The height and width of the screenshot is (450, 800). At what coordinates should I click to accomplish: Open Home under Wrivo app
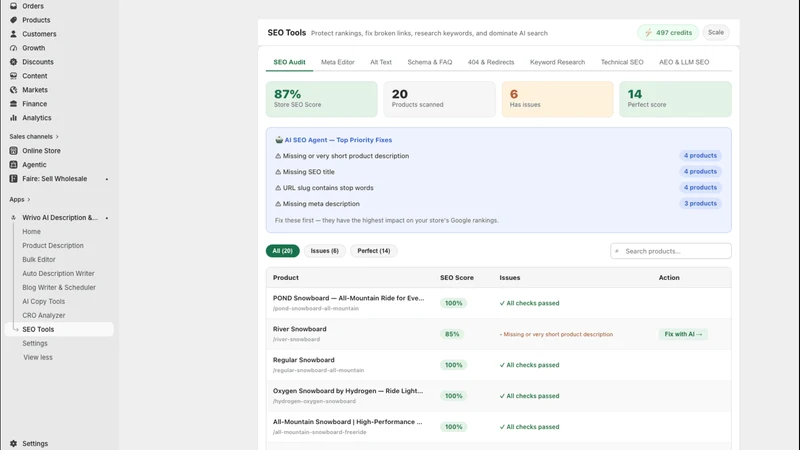(x=31, y=232)
